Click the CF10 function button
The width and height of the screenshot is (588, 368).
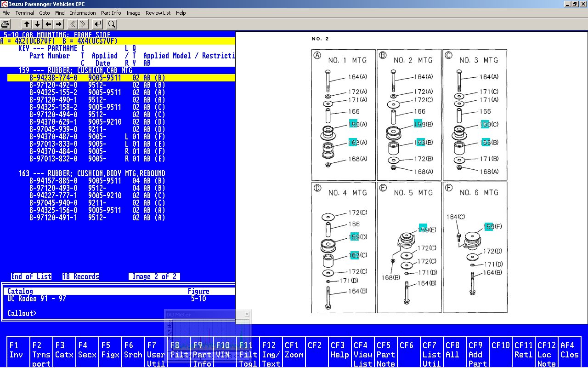pyautogui.click(x=501, y=352)
